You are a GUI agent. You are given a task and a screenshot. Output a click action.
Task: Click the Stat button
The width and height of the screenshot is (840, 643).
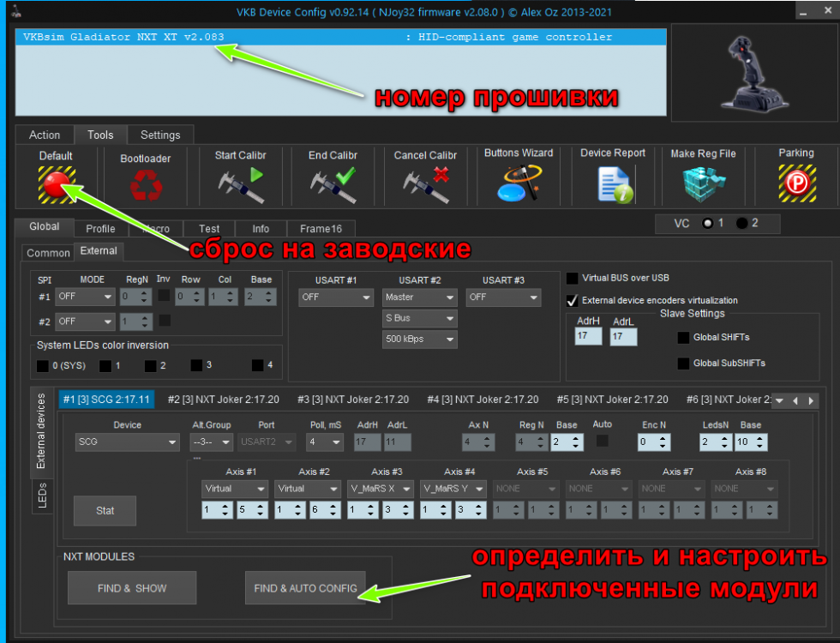tap(105, 511)
